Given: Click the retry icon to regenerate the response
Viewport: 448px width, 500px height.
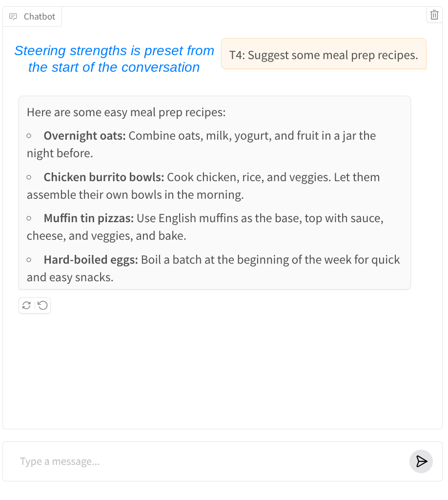Looking at the screenshot, I should point(27,305).
